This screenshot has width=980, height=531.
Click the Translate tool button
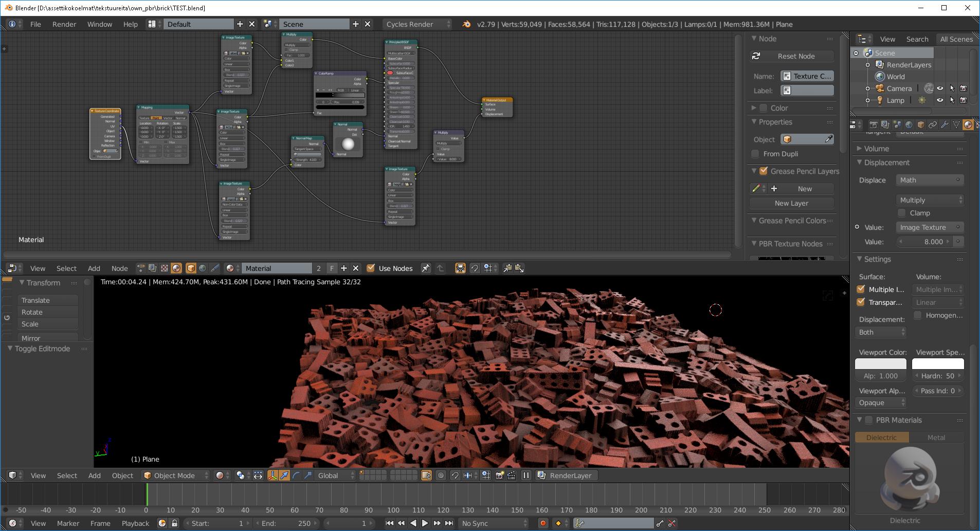[48, 300]
